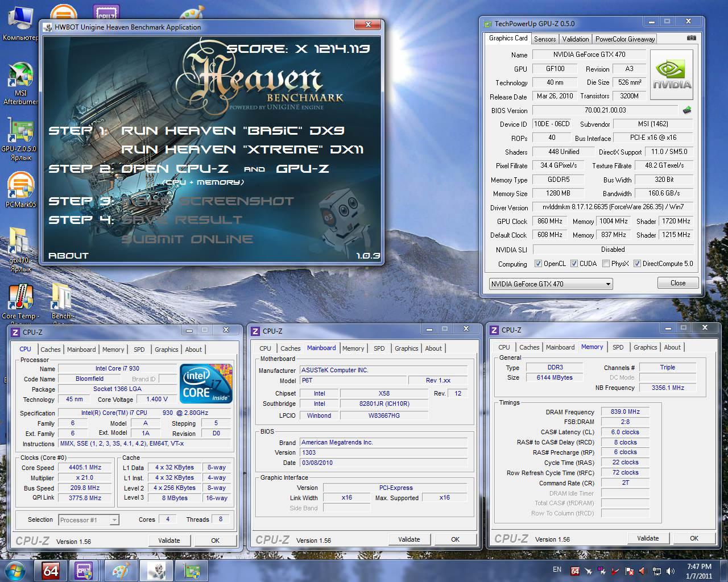This screenshot has width=728, height=582.
Task: Open the gtx470 folder shortcut
Action: (20, 250)
